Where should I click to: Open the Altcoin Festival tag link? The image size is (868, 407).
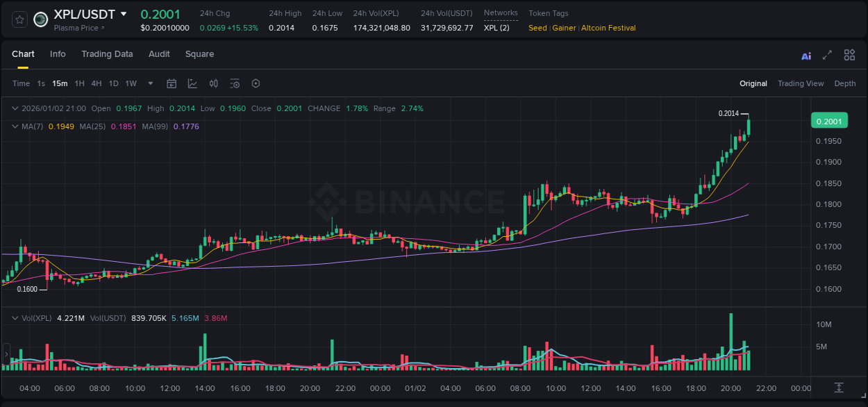[x=609, y=28]
